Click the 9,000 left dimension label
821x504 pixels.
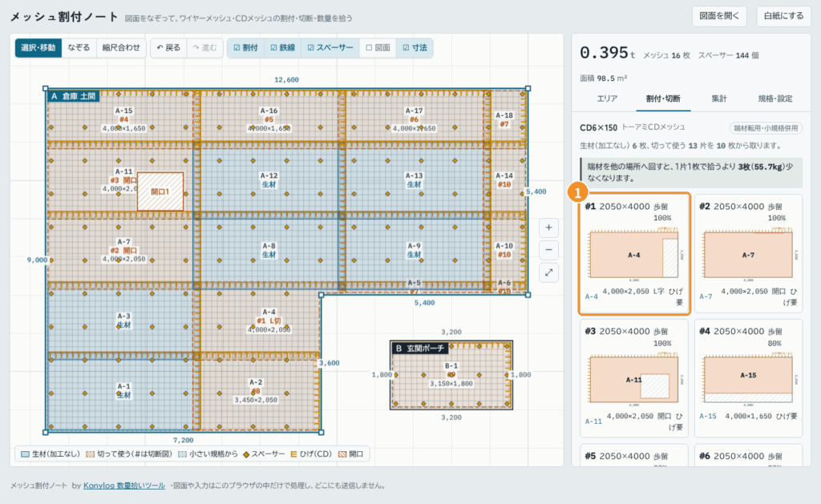(x=37, y=260)
